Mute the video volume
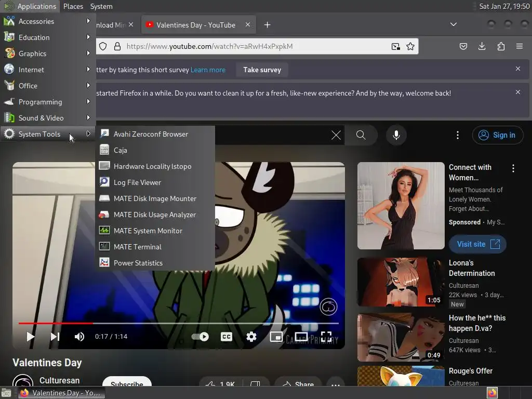Screen dimensions: 532x399 (x=79, y=337)
